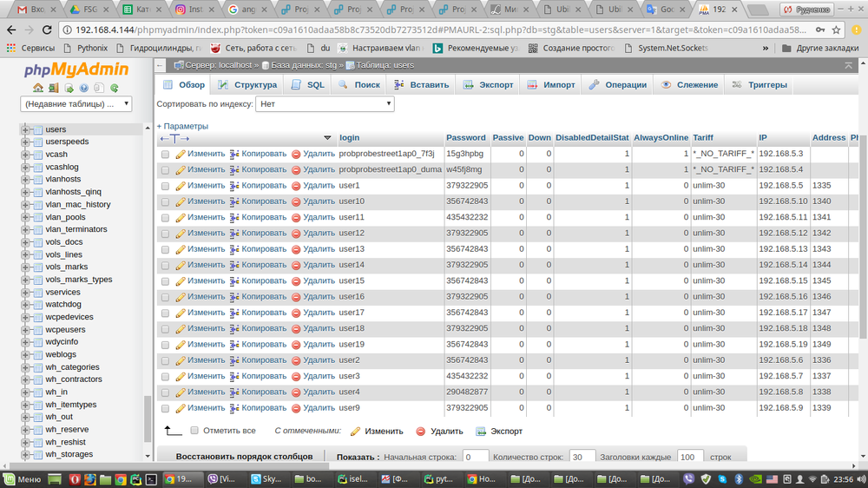Launch terminal from the taskbar

(151, 479)
